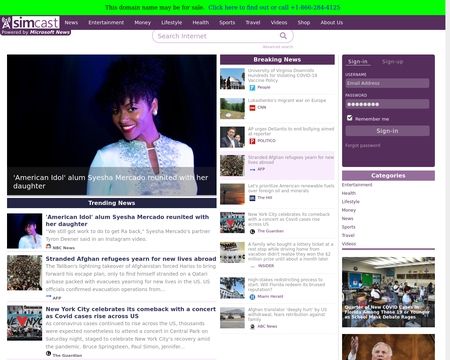Open the Lukashenko's migrant war headline
This screenshot has width=450, height=360.
287,100
